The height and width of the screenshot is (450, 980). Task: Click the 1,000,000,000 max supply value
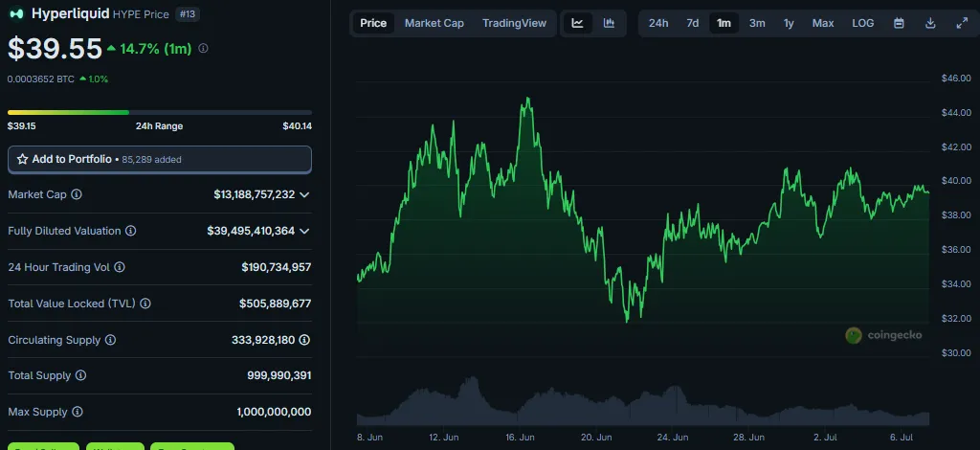pyautogui.click(x=274, y=412)
